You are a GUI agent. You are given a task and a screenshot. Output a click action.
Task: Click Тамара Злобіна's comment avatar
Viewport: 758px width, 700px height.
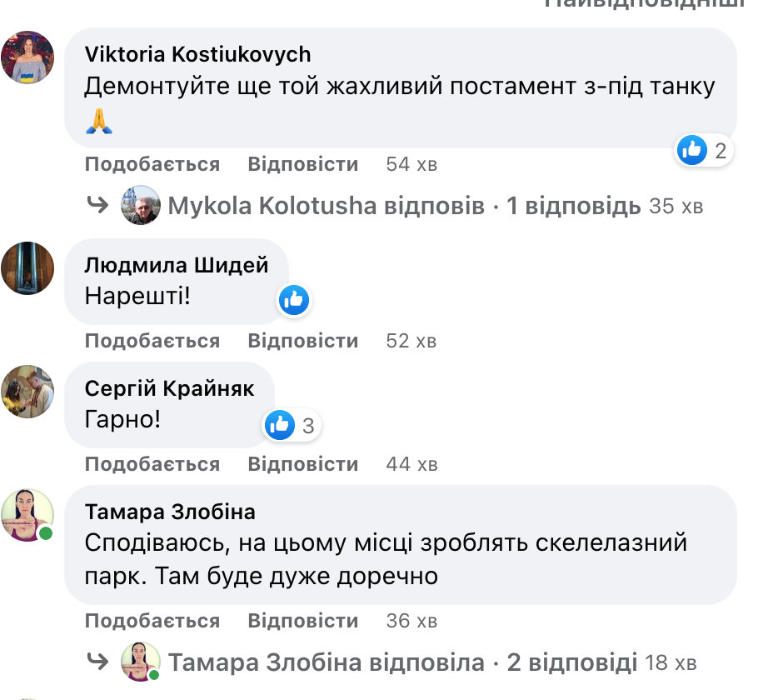(x=28, y=514)
